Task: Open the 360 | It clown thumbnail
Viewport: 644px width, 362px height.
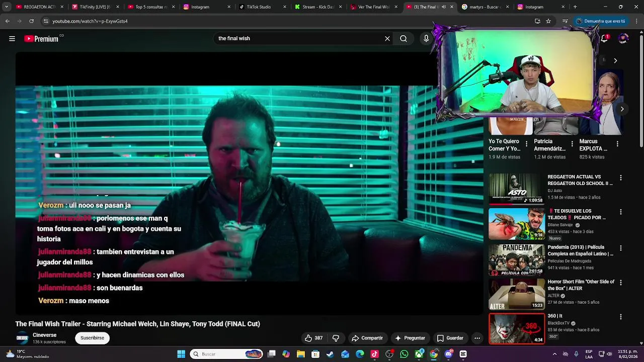Action: coord(517,328)
